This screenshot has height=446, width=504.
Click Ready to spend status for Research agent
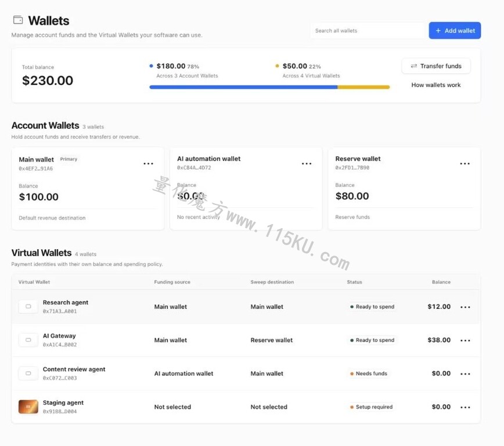coord(372,307)
